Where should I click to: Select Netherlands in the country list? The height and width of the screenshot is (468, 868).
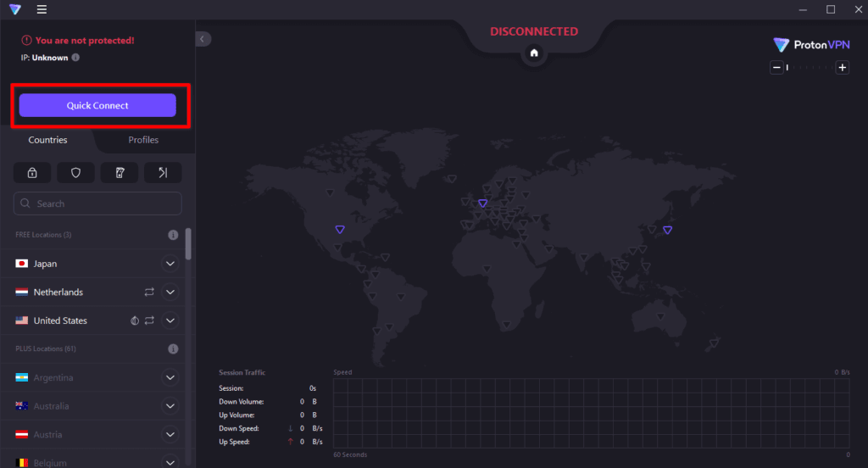(58, 292)
